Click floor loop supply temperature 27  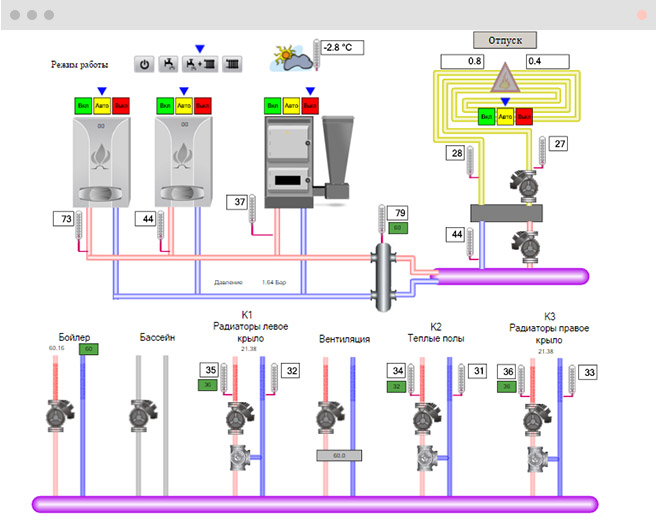point(559,144)
